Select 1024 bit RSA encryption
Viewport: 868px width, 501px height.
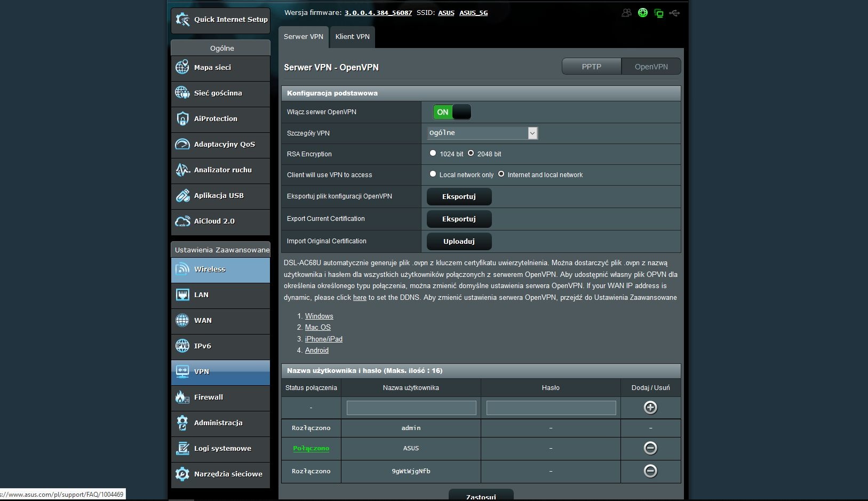tap(433, 153)
